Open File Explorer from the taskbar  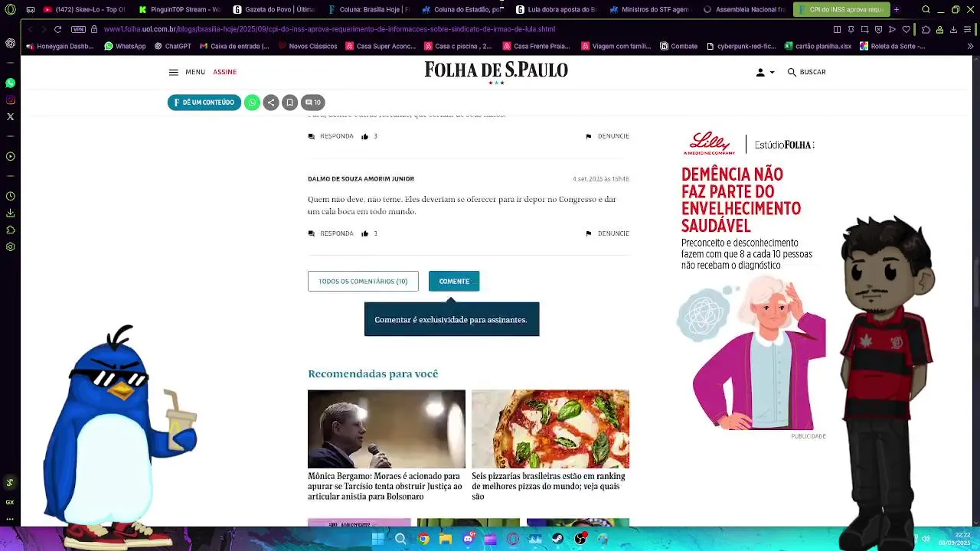446,539
